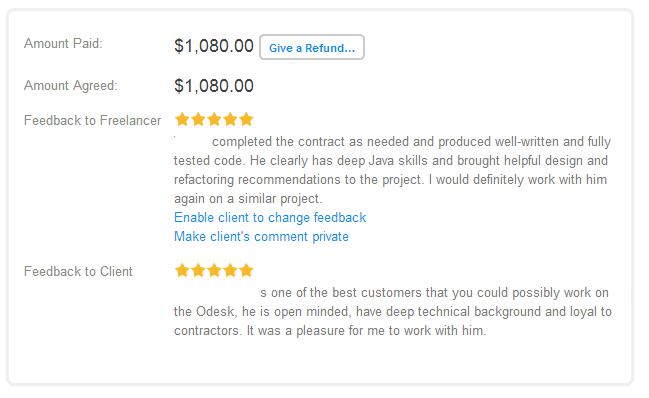Click second star in Feedback to Freelancer

point(198,120)
